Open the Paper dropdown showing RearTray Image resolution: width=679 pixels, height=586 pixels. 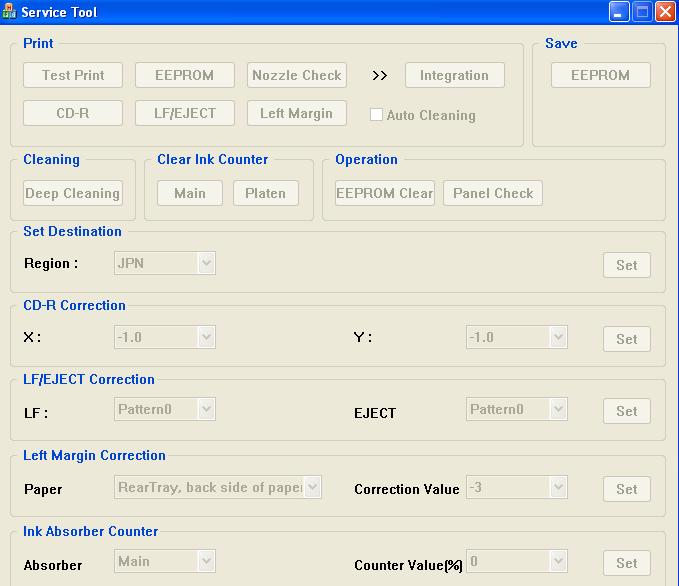(x=218, y=487)
